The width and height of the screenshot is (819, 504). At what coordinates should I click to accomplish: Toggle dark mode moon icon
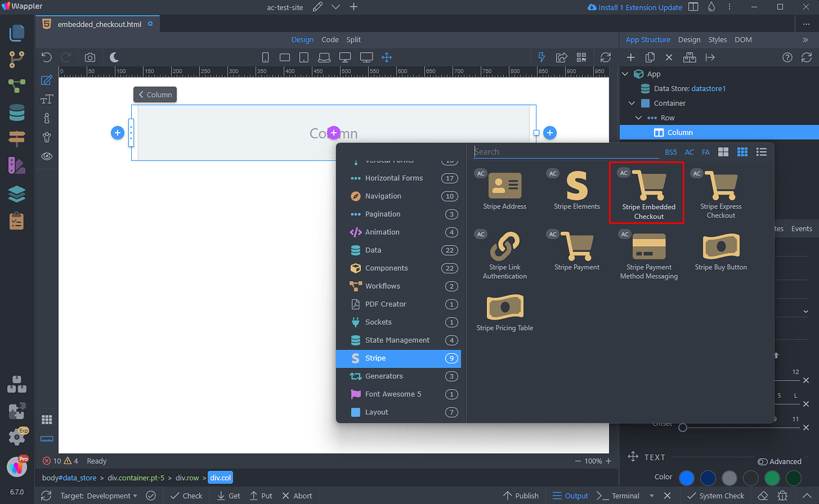114,58
